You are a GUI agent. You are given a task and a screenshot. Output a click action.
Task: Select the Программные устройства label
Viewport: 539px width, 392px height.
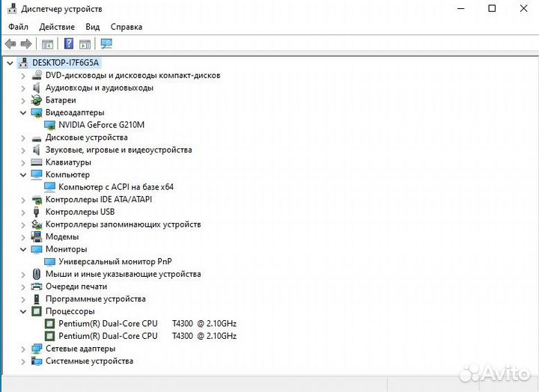96,299
